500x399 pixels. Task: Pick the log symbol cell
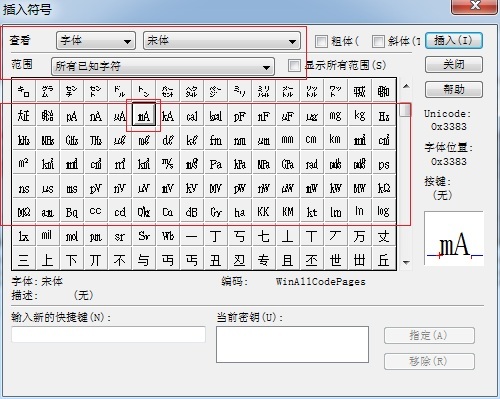click(x=384, y=212)
